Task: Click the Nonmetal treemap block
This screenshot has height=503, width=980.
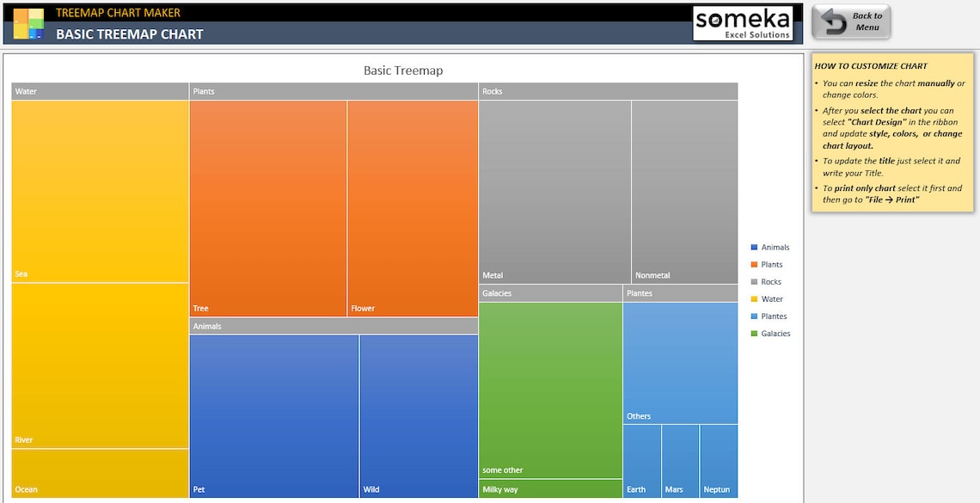Action: pyautogui.click(x=685, y=192)
